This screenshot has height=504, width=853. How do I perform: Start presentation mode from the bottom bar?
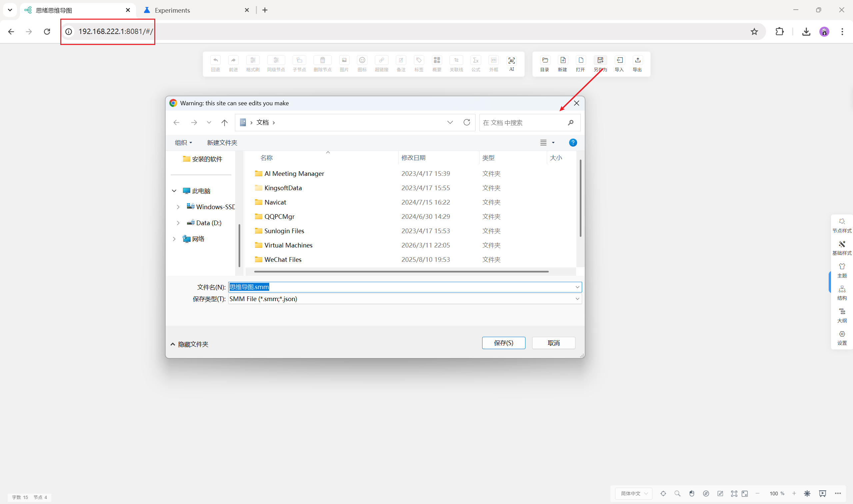click(822, 493)
